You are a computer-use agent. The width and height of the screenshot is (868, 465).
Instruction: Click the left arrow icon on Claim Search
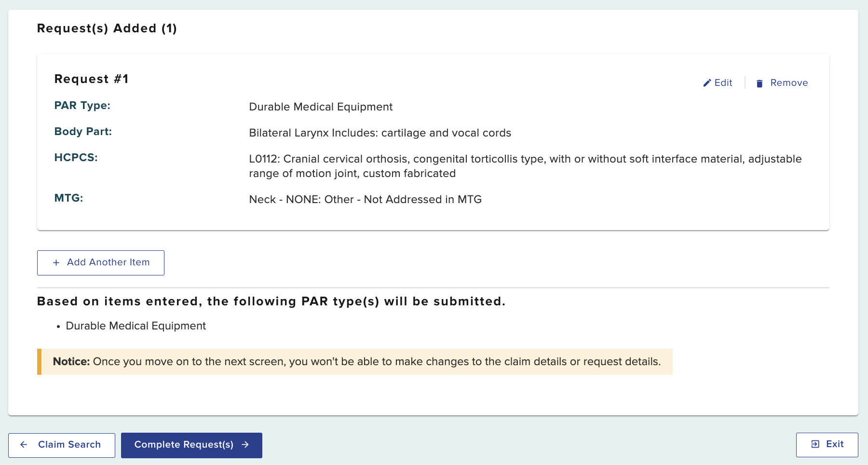pos(24,445)
